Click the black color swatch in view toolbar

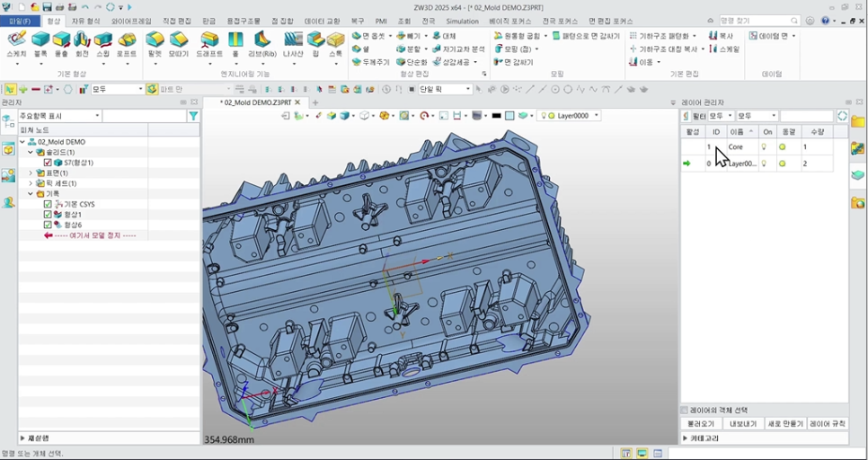(496, 116)
